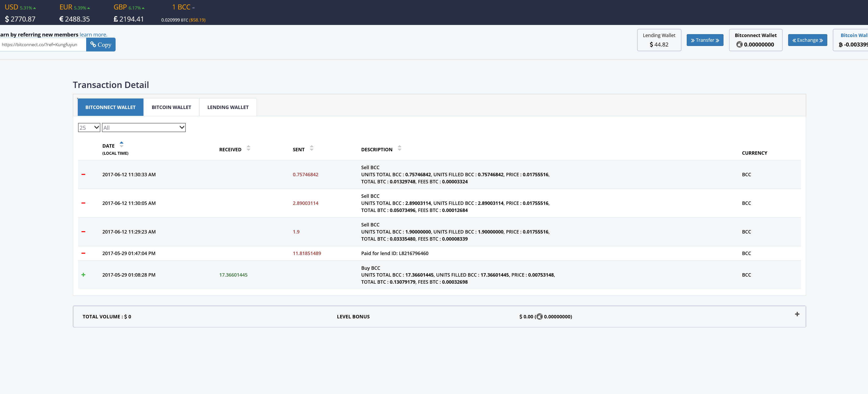Open the learn more link

tap(93, 34)
